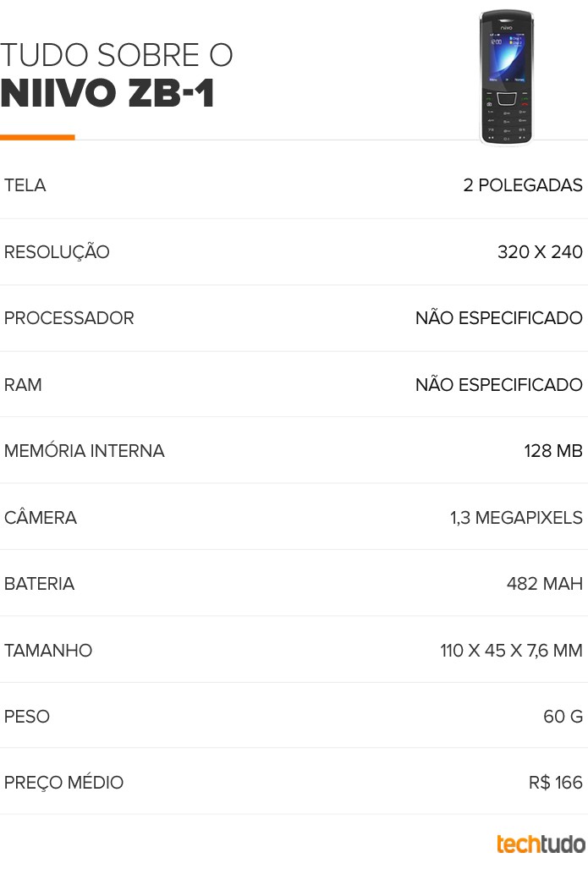Click the 128 MB value
This screenshot has width=588, height=880.
[x=553, y=451]
